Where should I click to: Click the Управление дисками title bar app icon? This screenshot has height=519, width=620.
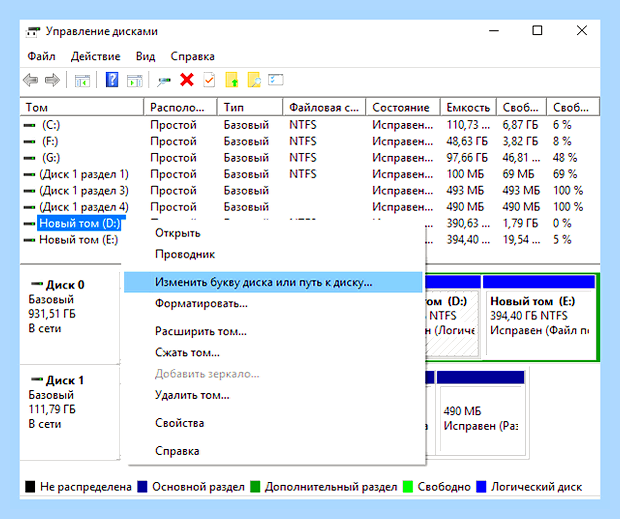[x=33, y=32]
